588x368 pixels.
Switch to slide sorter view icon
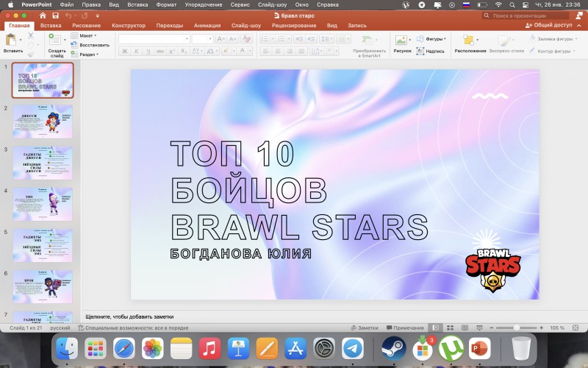click(450, 328)
